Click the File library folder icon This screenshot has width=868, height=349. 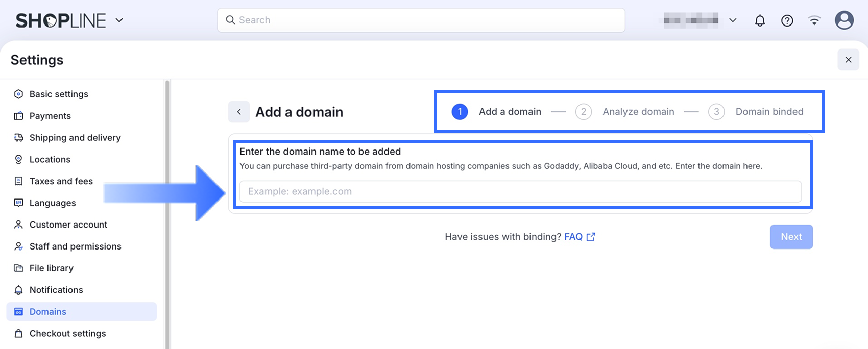point(19,268)
